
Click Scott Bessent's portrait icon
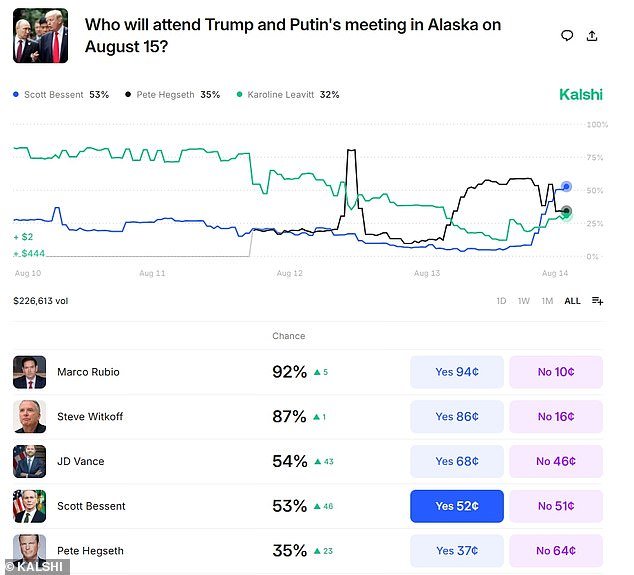tap(29, 506)
